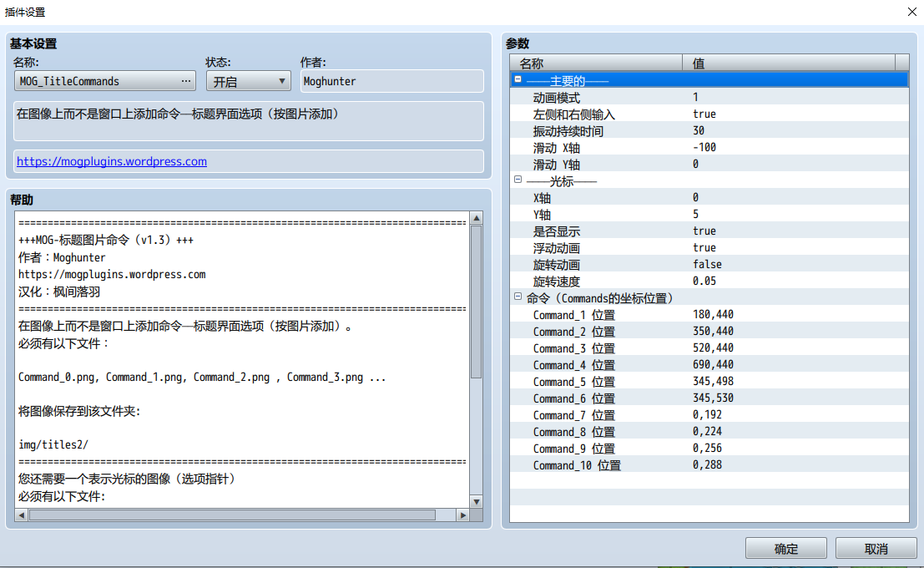Open the 状态 dropdown showing 开启
The width and height of the screenshot is (924, 568).
pyautogui.click(x=249, y=81)
